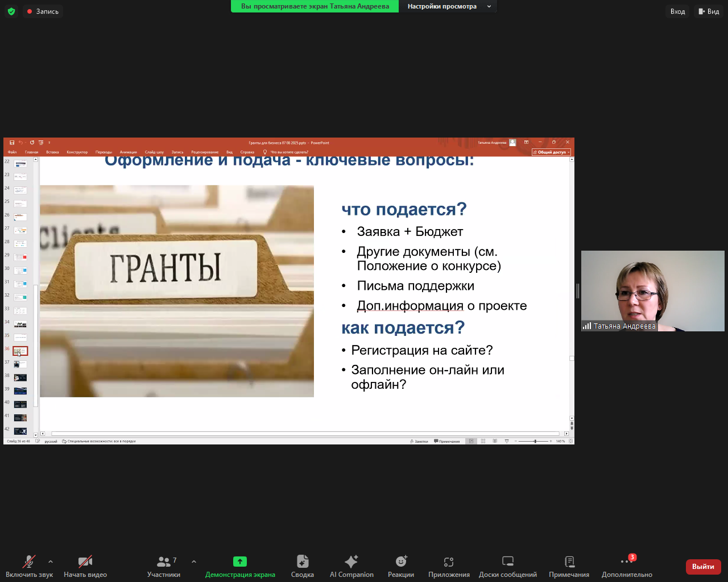Toggle Заметки in the PowerPoint status bar
Image resolution: width=728 pixels, height=582 pixels.
point(419,440)
